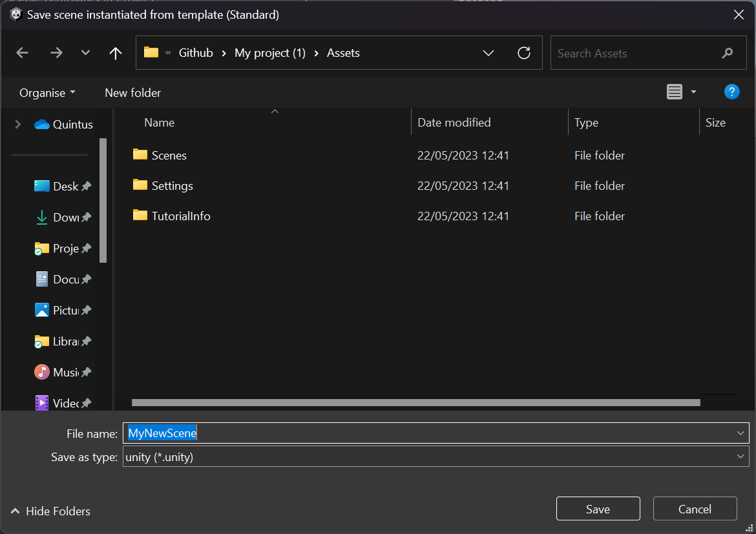Open the Organise menu
The height and width of the screenshot is (534, 756).
point(47,93)
